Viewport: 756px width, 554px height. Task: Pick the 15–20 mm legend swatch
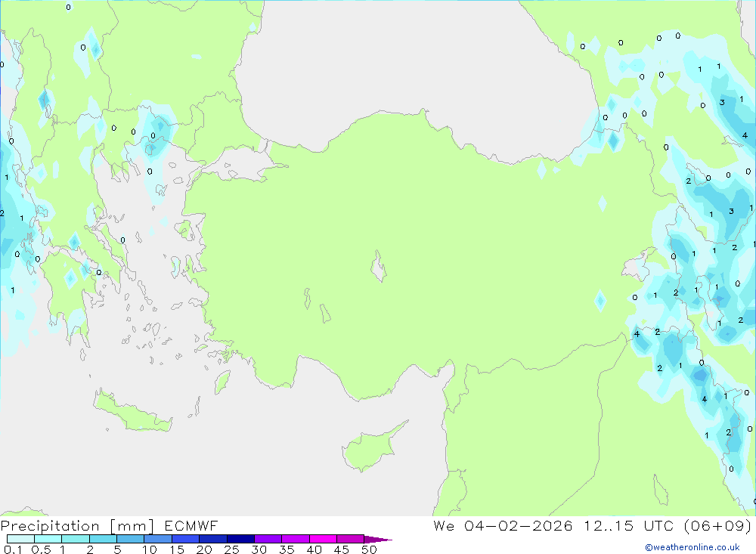click(x=185, y=539)
